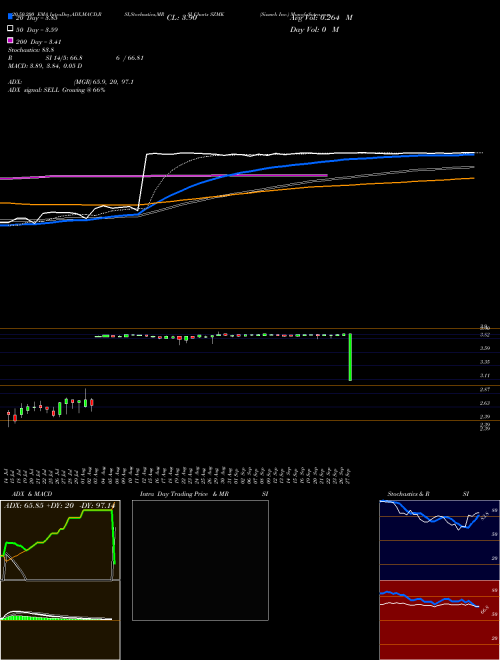This screenshot has width=500, height=660.
Task: Open the ADX & MACD indicator chart
Action: click(60, 580)
